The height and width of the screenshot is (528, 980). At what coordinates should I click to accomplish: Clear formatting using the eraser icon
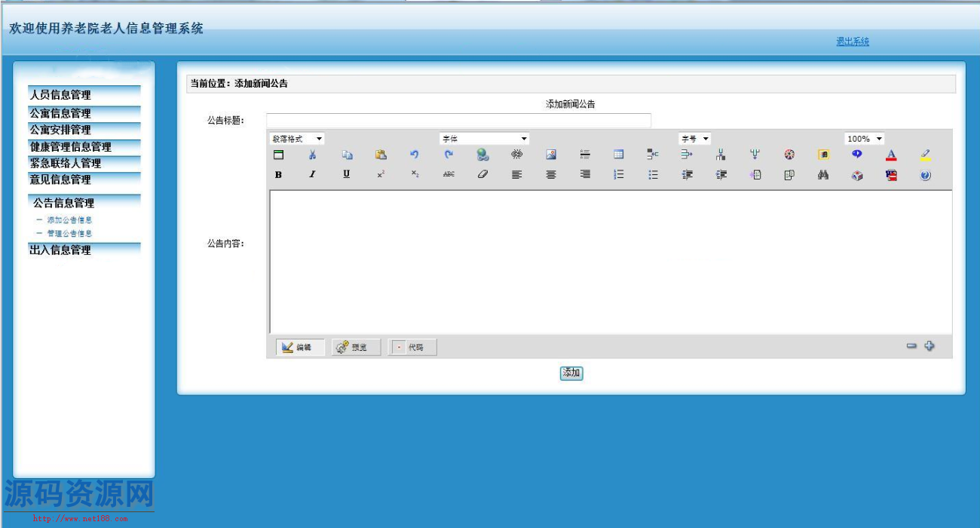coord(482,174)
